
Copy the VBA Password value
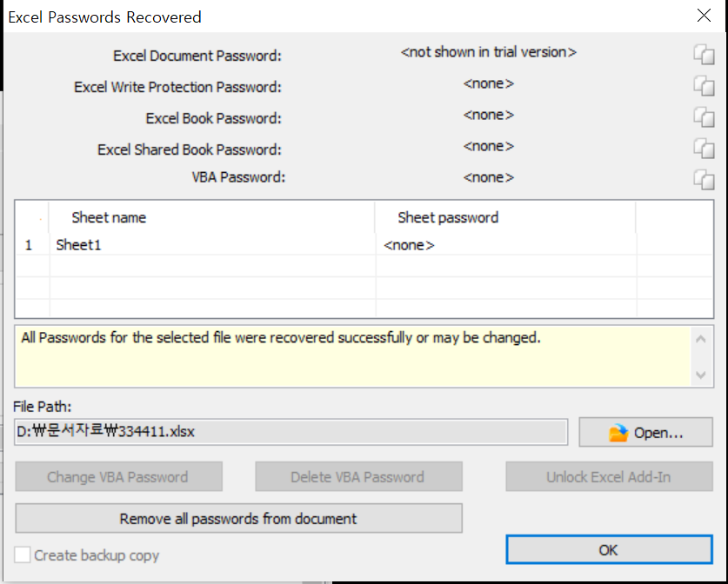[704, 180]
